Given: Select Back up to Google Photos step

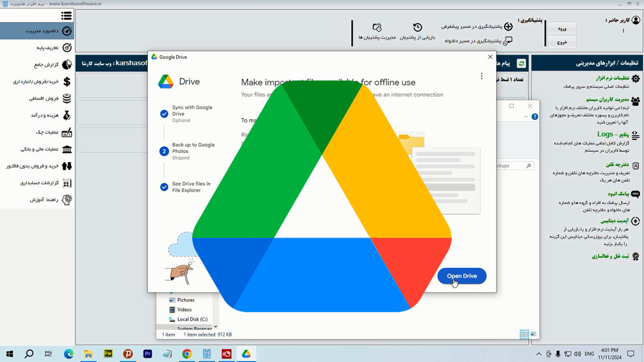Looking at the screenshot, I should (187, 151).
